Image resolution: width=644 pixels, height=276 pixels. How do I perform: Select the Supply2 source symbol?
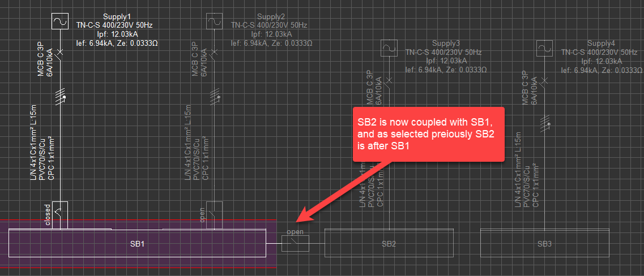(214, 21)
